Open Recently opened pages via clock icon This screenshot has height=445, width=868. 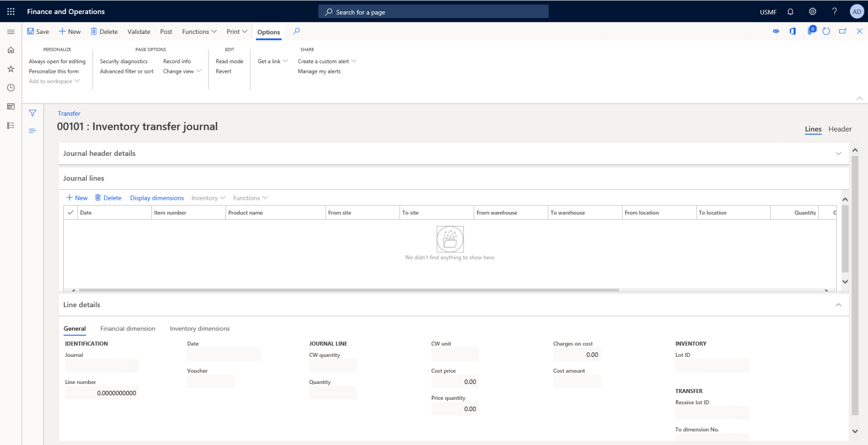10,88
